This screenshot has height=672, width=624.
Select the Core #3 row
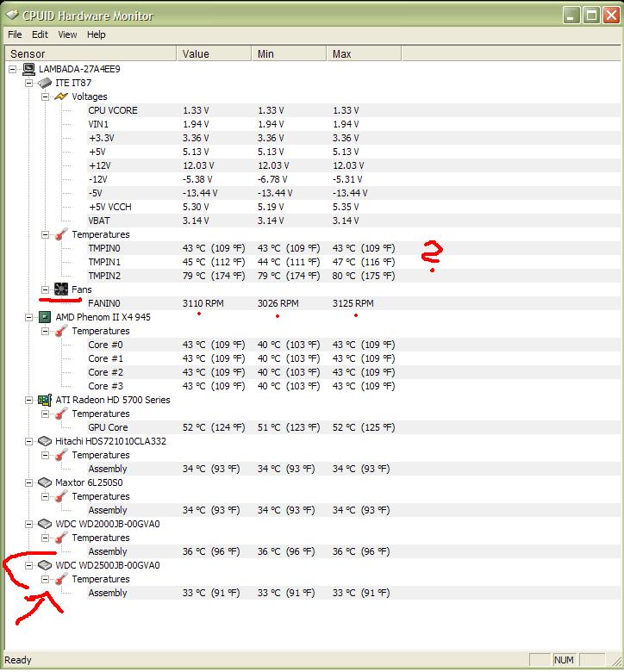coord(353,386)
